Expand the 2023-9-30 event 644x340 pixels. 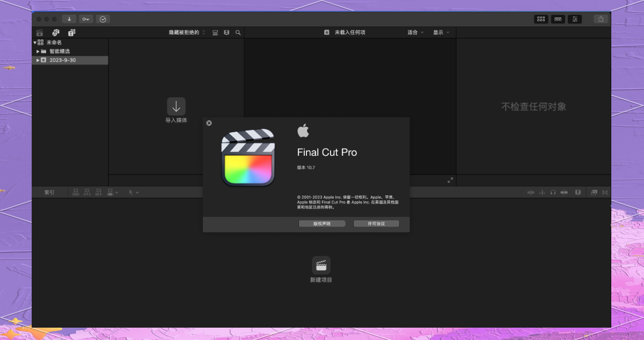[38, 60]
